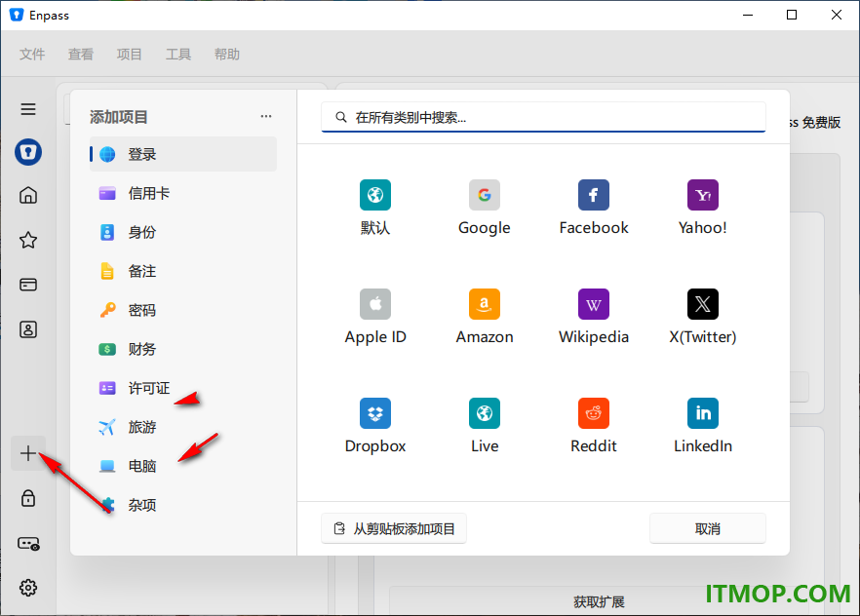
Task: Choose the LinkedIn login template
Action: [x=703, y=426]
